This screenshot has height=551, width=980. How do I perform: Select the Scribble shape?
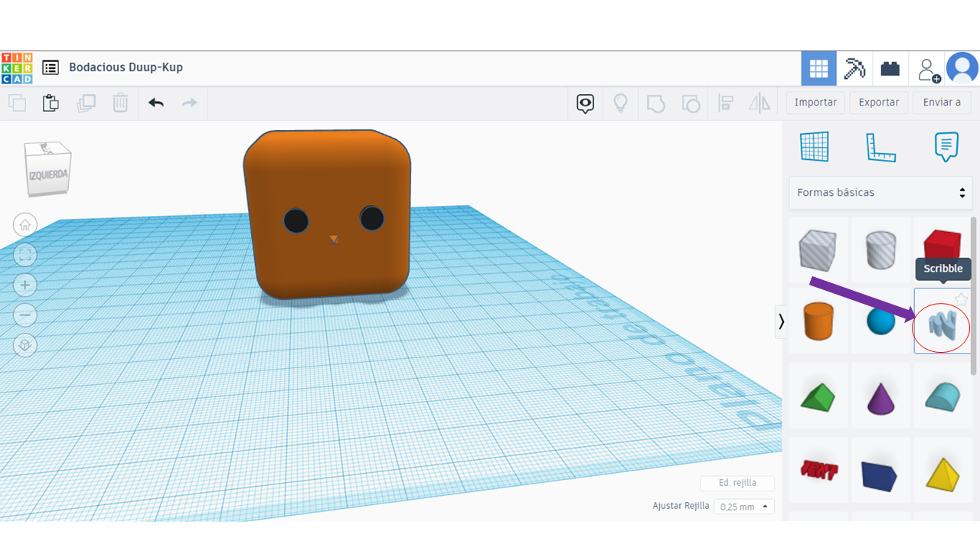click(942, 325)
